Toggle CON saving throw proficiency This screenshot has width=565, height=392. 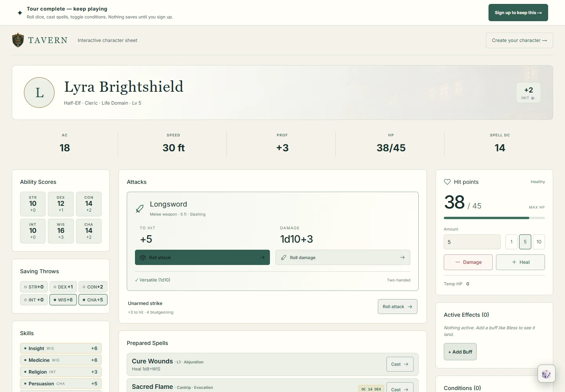[93, 287]
